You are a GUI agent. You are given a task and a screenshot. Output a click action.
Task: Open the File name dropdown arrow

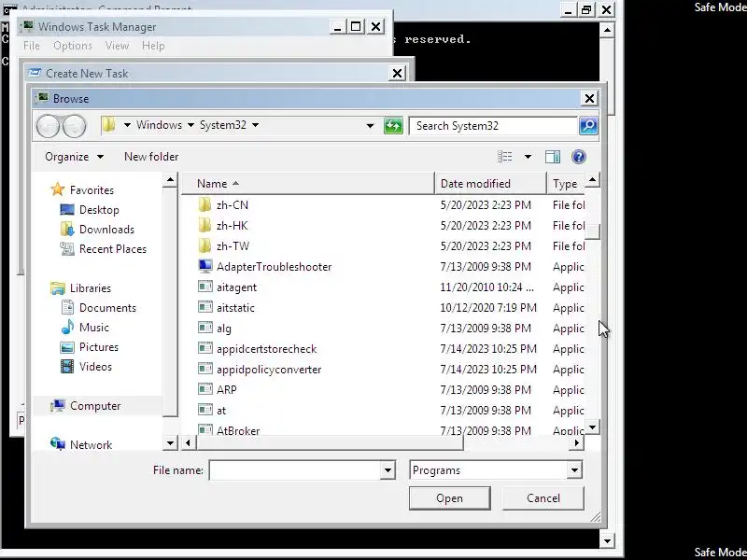[x=388, y=471]
